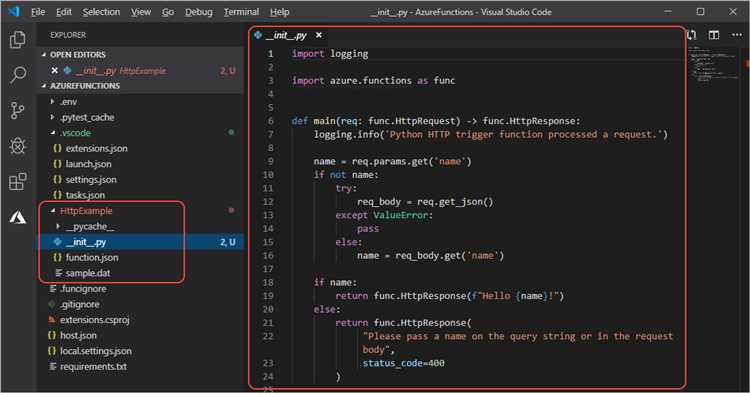
Task: Click the open changes icon near the editor tab bar
Action: 692,35
